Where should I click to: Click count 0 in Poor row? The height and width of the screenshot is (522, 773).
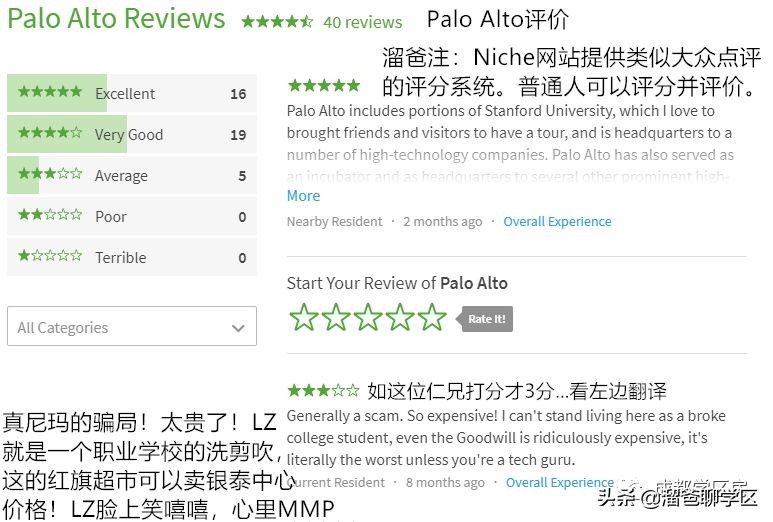pos(242,216)
